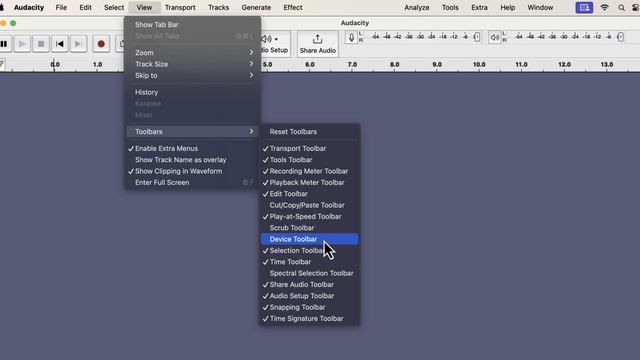
Task: Enable the Cut/Copy/Paste Toolbar
Action: (309, 205)
